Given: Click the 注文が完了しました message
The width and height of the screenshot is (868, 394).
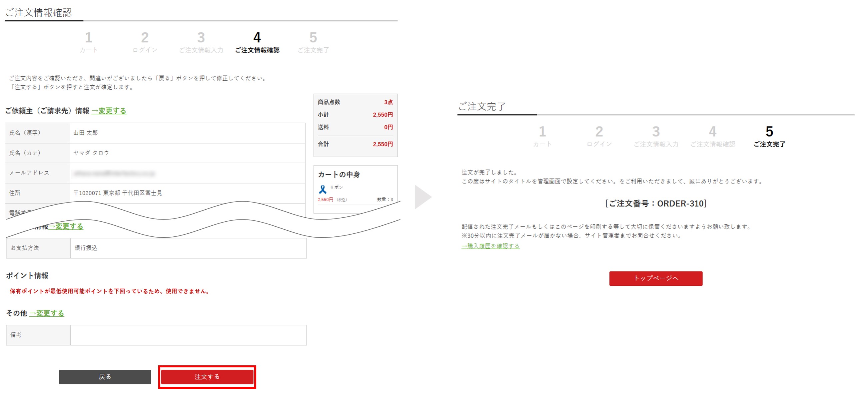Looking at the screenshot, I should pyautogui.click(x=490, y=172).
